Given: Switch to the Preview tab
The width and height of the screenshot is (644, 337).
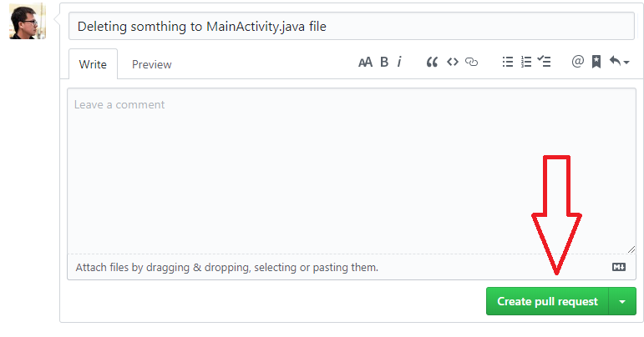Looking at the screenshot, I should (151, 64).
